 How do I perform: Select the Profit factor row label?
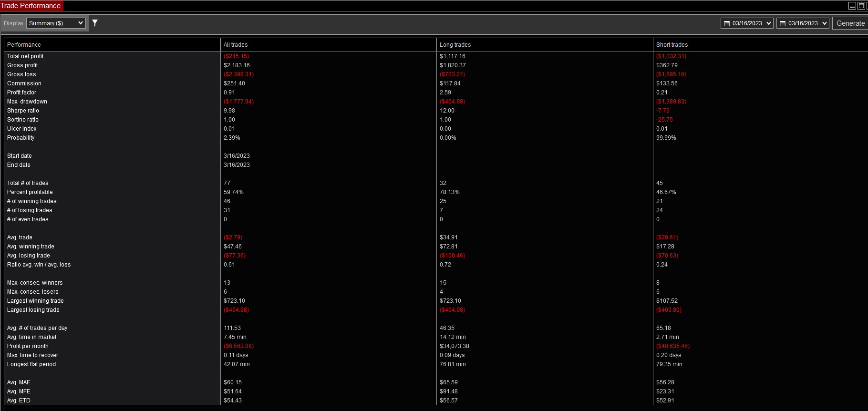point(21,92)
